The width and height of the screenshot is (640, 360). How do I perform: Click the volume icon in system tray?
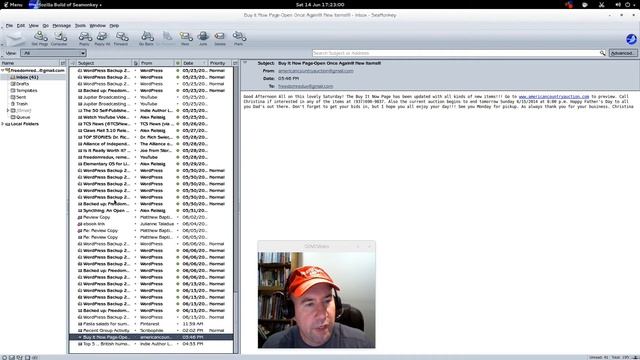618,4
